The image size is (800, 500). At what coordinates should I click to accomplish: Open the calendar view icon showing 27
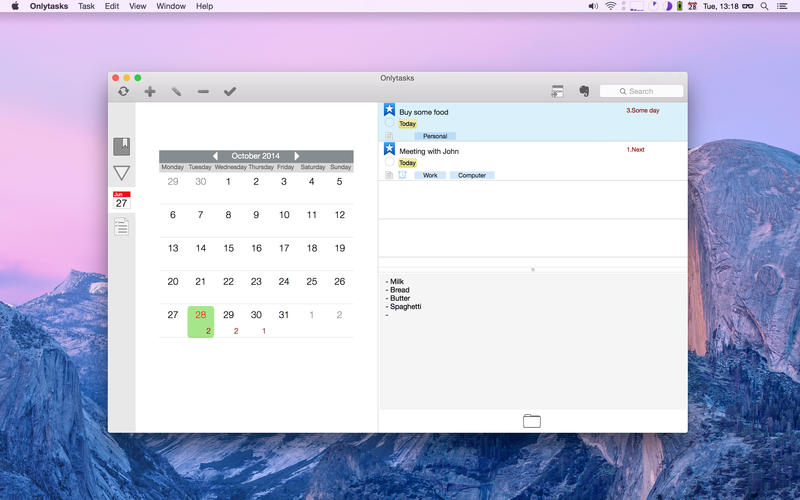click(x=121, y=200)
